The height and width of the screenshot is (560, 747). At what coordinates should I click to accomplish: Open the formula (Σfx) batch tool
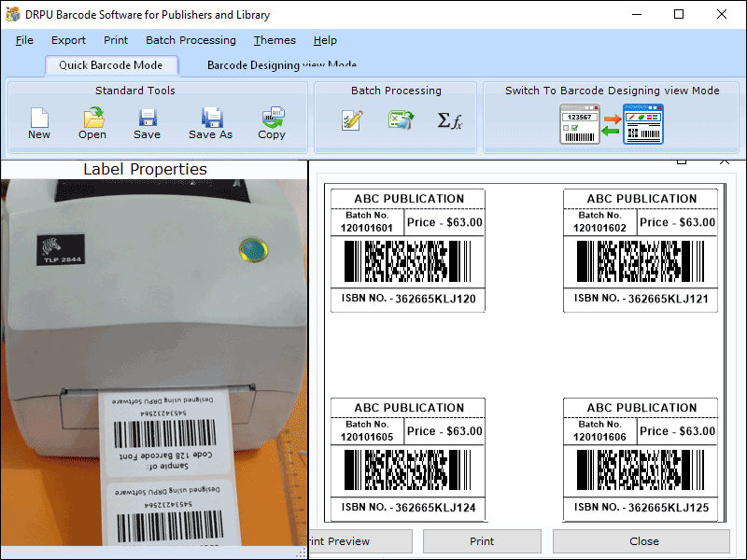click(x=449, y=119)
